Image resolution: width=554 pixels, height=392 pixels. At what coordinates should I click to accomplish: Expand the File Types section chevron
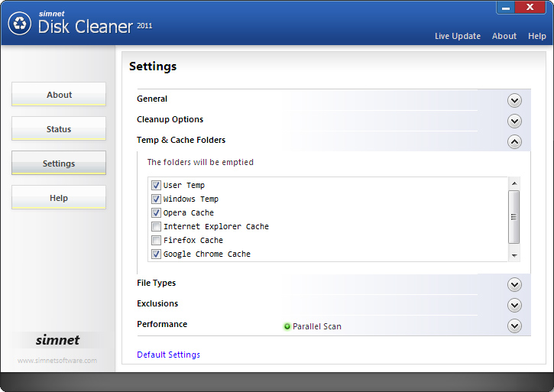(514, 284)
